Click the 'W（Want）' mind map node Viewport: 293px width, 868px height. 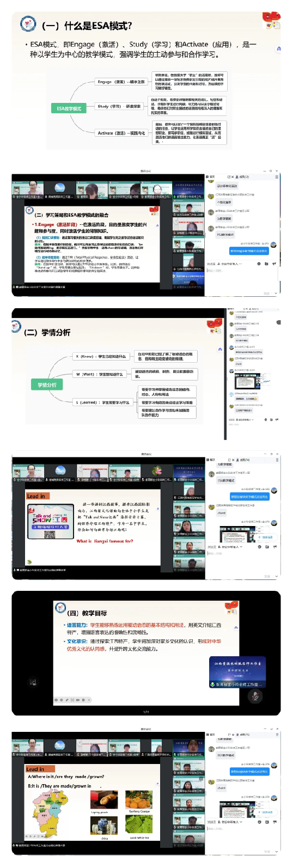tap(100, 374)
